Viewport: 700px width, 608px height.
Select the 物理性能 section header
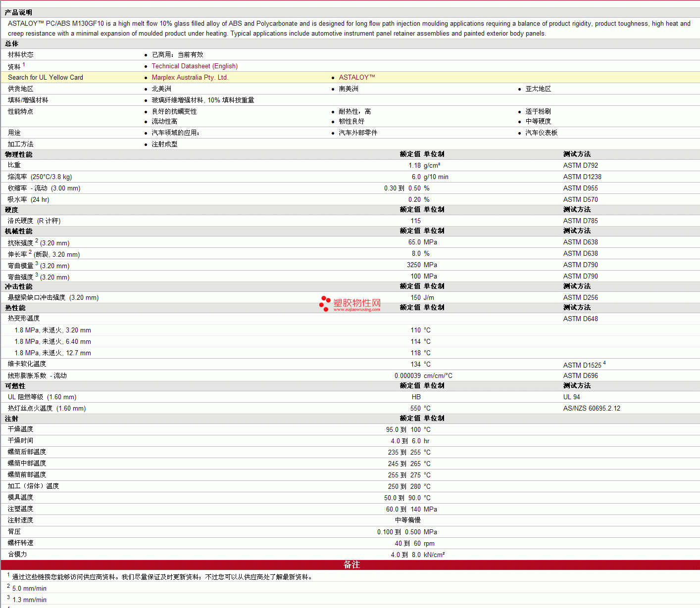19,154
